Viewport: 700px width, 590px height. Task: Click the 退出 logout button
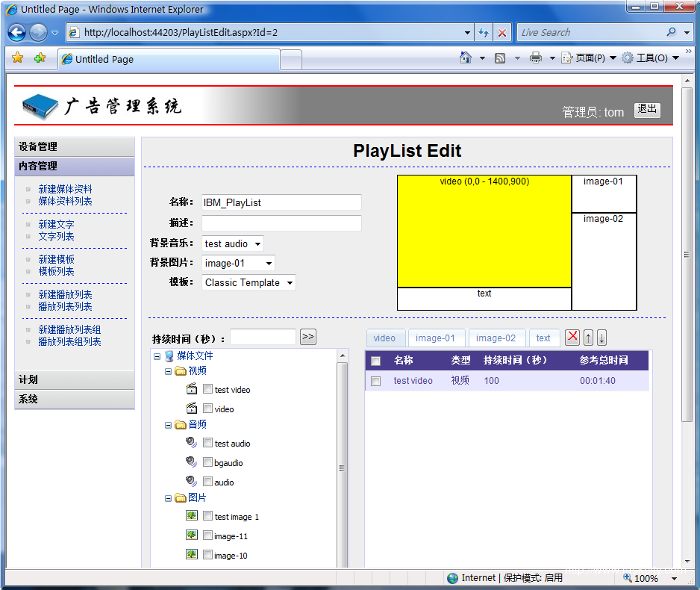(x=647, y=110)
